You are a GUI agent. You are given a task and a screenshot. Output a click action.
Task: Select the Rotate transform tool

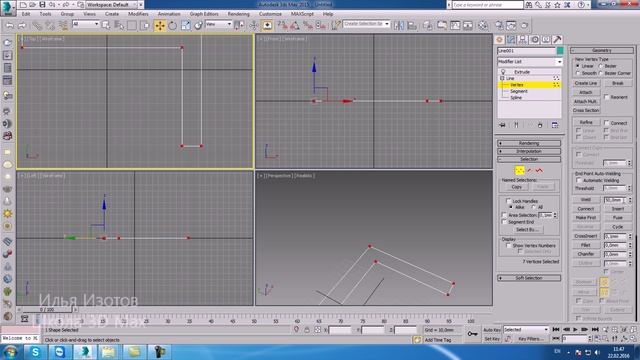tap(173, 25)
